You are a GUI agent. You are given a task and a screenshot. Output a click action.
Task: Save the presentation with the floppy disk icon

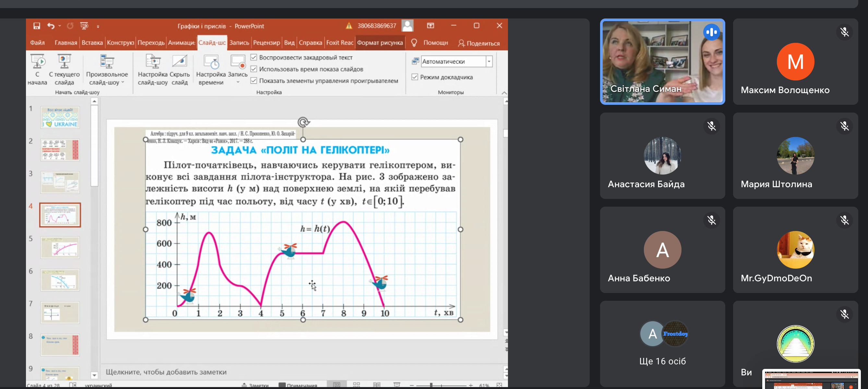coord(37,26)
